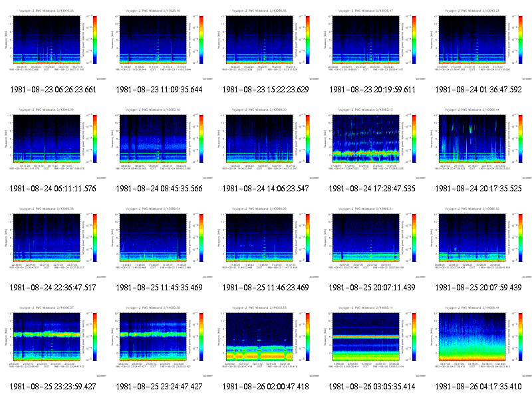Image resolution: width=532 pixels, height=396 pixels.
Task: Click caption text 1981-08-25 23:23:59.427
Action: 53,387
